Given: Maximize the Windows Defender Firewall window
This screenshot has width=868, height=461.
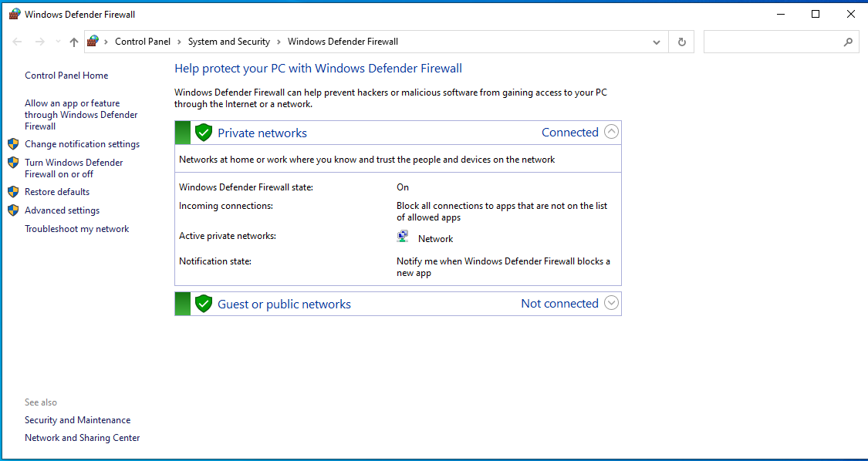Looking at the screenshot, I should [x=816, y=15].
